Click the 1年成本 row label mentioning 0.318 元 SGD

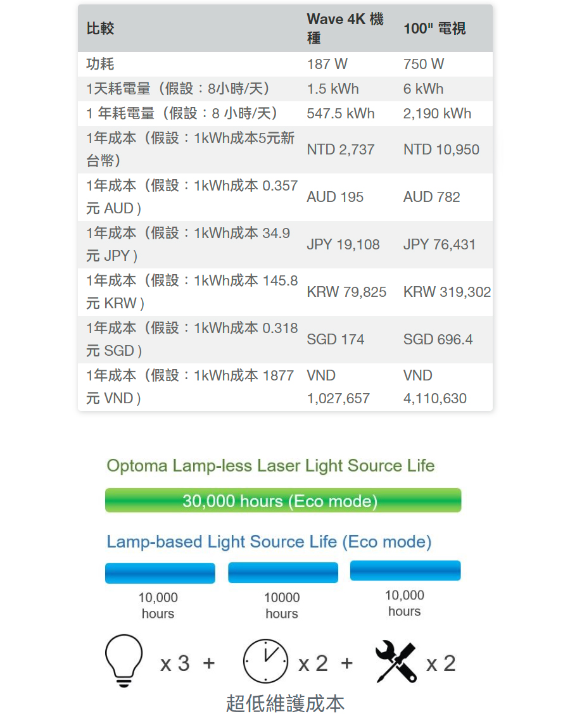click(x=192, y=339)
